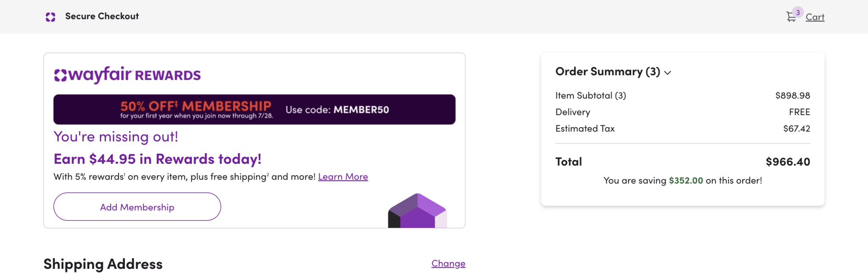This screenshot has height=278, width=868.
Task: Click the hexagonal Wayfair mark beside Rewards
Action: point(61,75)
